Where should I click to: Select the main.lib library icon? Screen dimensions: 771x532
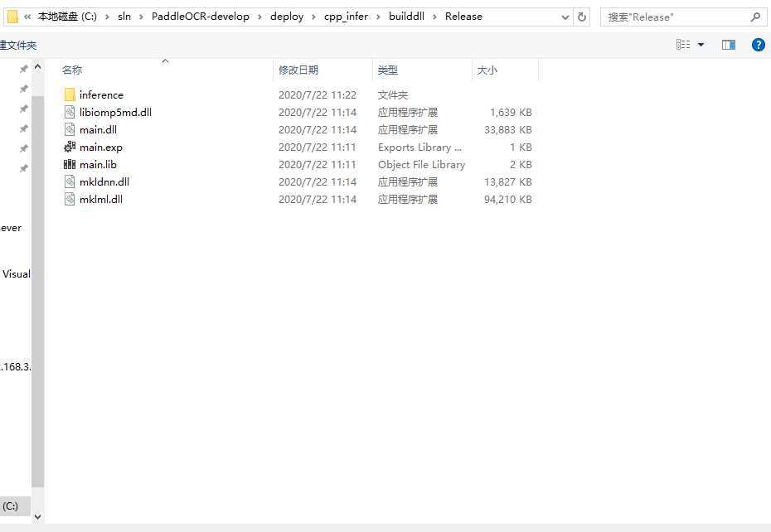[x=70, y=164]
